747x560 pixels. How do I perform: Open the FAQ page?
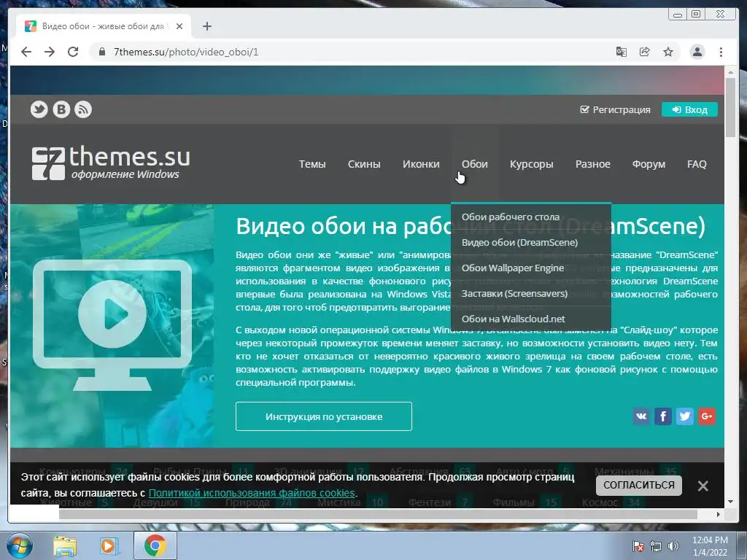(x=697, y=164)
